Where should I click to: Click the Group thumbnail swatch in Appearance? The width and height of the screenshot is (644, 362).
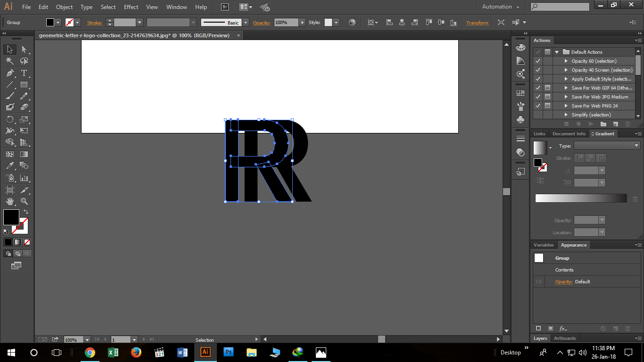[x=539, y=258]
